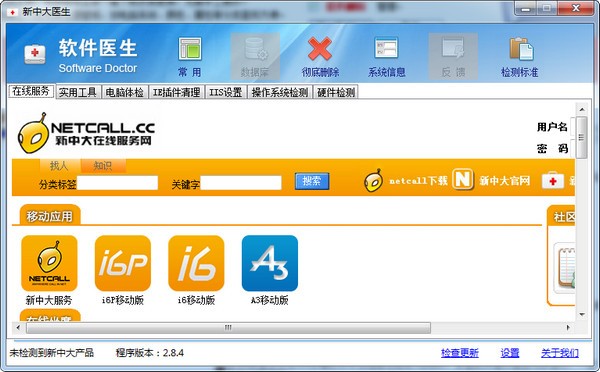Close the 新中大医生 window

tap(576, 8)
